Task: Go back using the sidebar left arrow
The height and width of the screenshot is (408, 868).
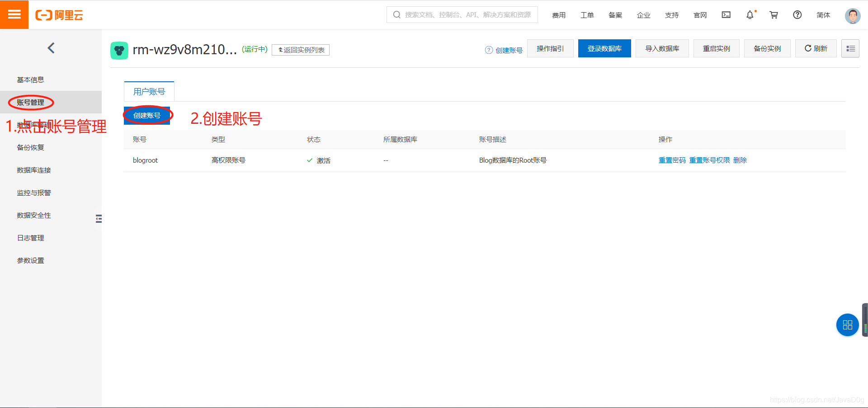Action: (51, 48)
